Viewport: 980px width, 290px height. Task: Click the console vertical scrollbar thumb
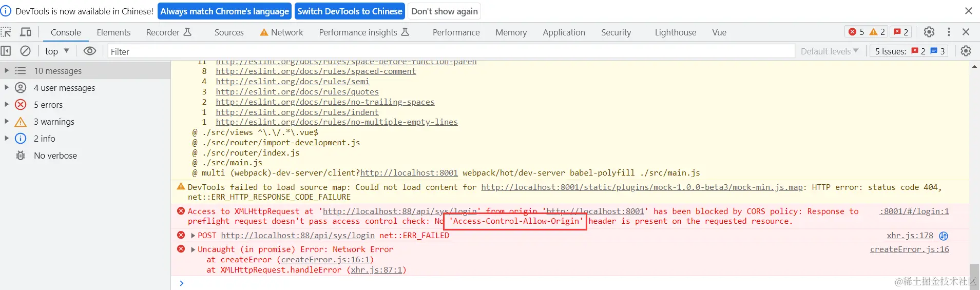coord(974,277)
